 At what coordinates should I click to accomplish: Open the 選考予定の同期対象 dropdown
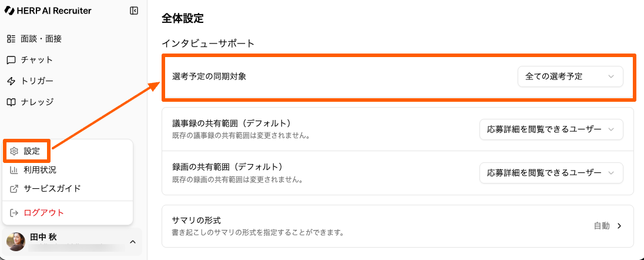click(x=569, y=76)
